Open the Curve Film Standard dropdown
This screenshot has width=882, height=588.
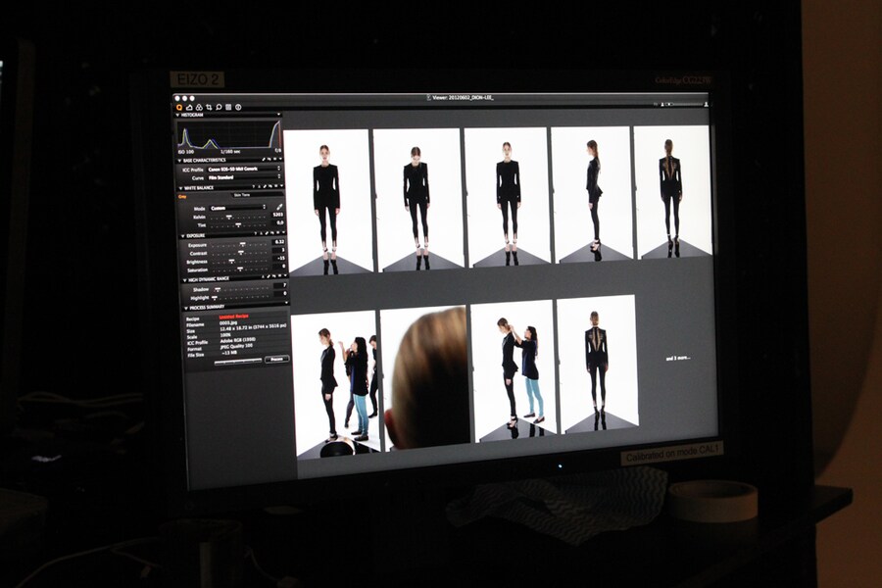tap(245, 177)
